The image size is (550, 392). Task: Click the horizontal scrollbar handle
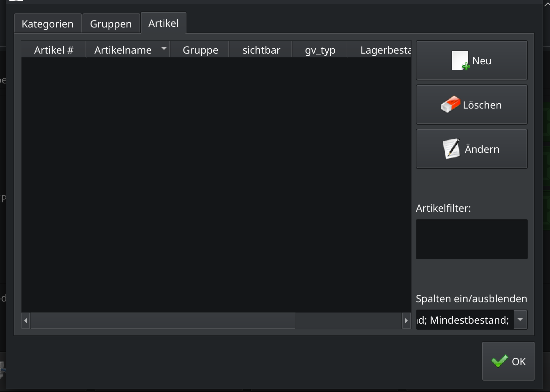coord(163,321)
